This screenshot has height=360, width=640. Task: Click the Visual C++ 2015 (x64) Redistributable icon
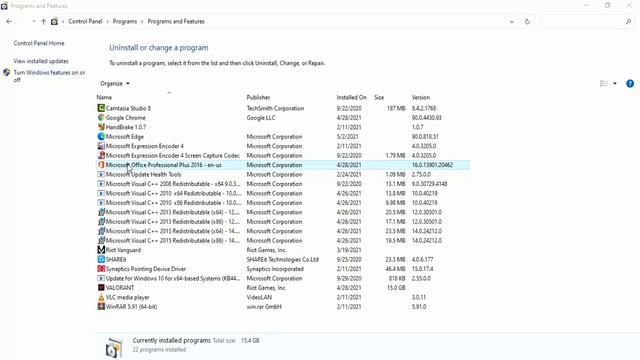(x=101, y=231)
